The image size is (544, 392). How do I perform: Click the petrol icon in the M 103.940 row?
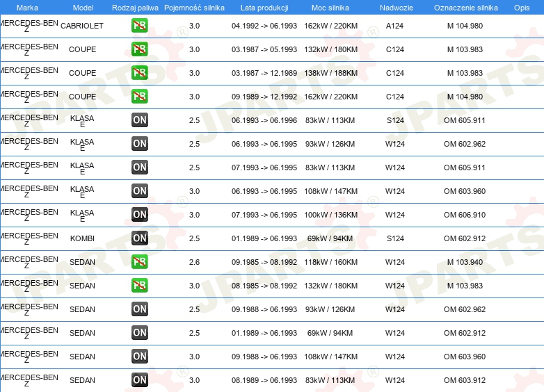(x=139, y=261)
